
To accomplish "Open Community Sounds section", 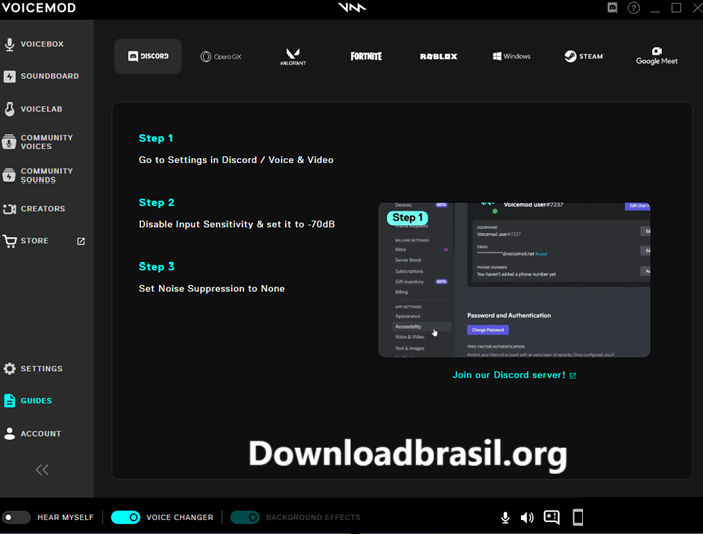I will pyautogui.click(x=38, y=175).
